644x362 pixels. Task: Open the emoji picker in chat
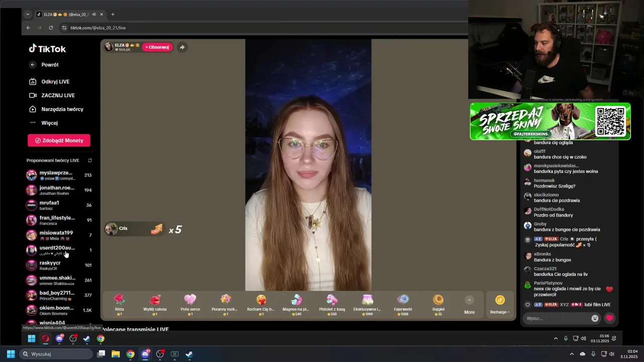[x=595, y=318]
